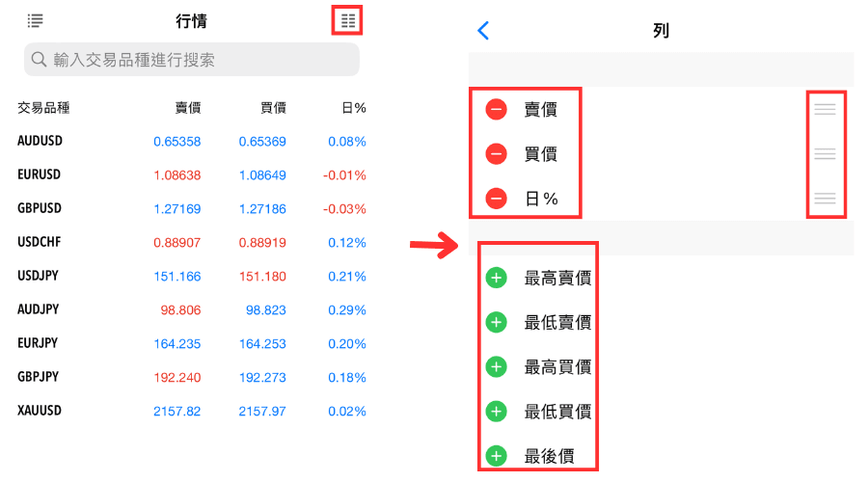The width and height of the screenshot is (868, 482).
Task: Add the 最高賣價 column with green plus
Action: click(x=496, y=278)
